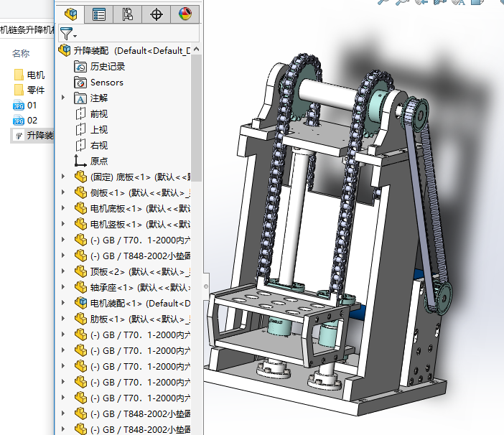Image resolution: width=504 pixels, height=435 pixels.
Task: Expand the 肋板<1> component node
Action: coord(63,319)
